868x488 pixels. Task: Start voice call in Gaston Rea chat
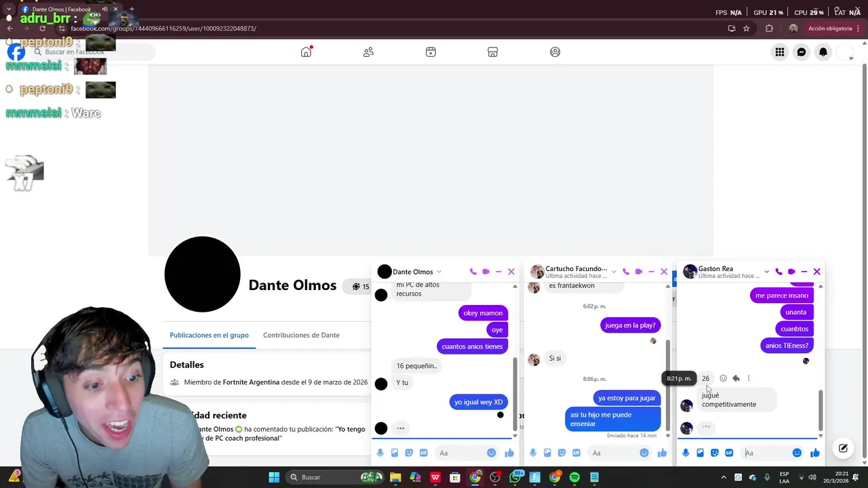point(778,272)
